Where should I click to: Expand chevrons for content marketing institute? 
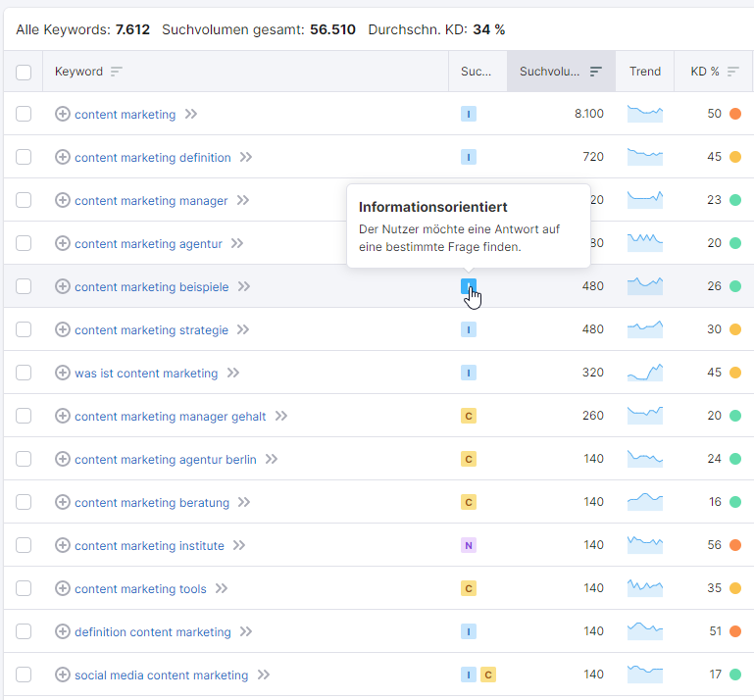point(239,545)
